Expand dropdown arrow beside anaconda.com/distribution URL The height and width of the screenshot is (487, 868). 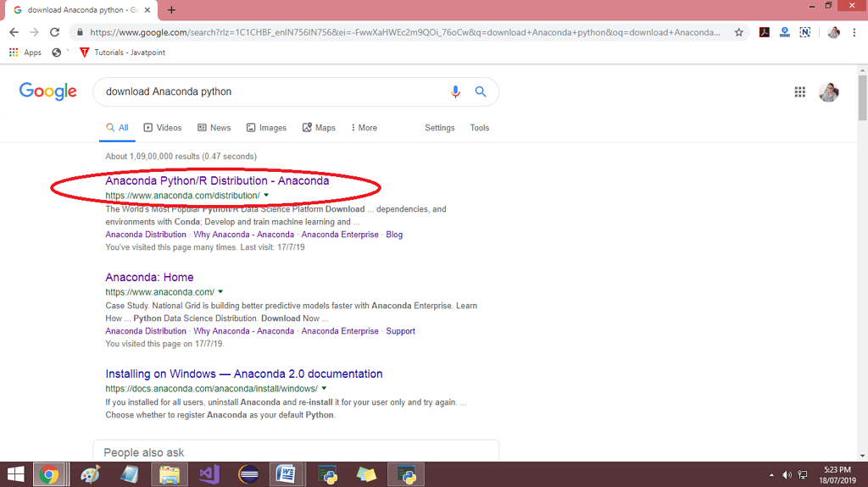[x=266, y=196]
